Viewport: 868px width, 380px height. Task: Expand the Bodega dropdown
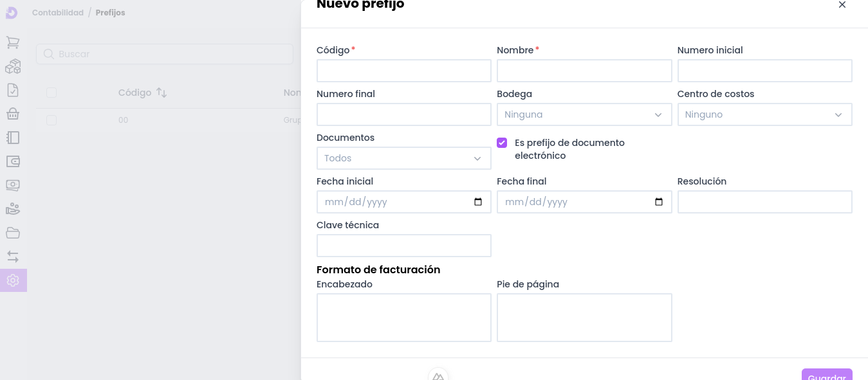[584, 114]
